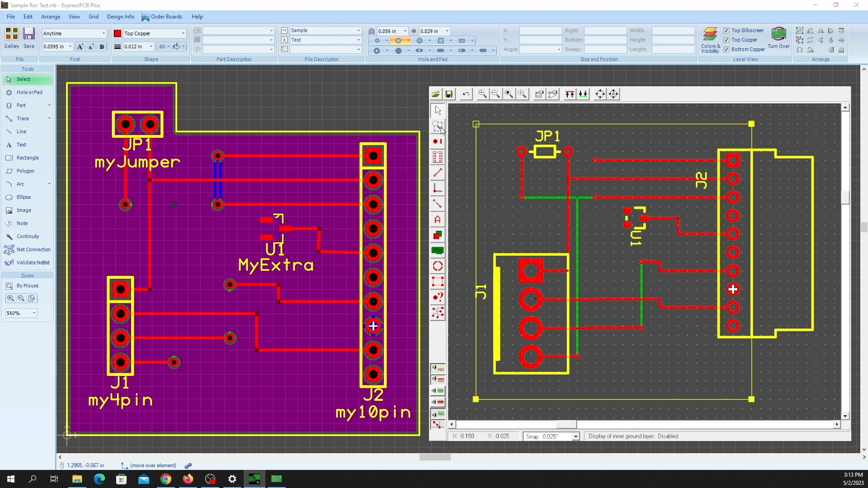
Task: Click the X position input field
Action: 540,30
